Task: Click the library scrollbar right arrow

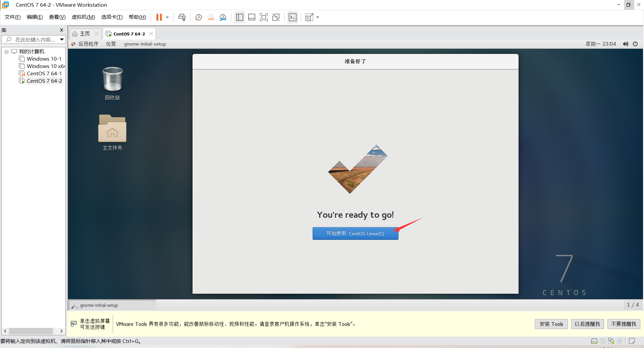Action: pyautogui.click(x=61, y=331)
